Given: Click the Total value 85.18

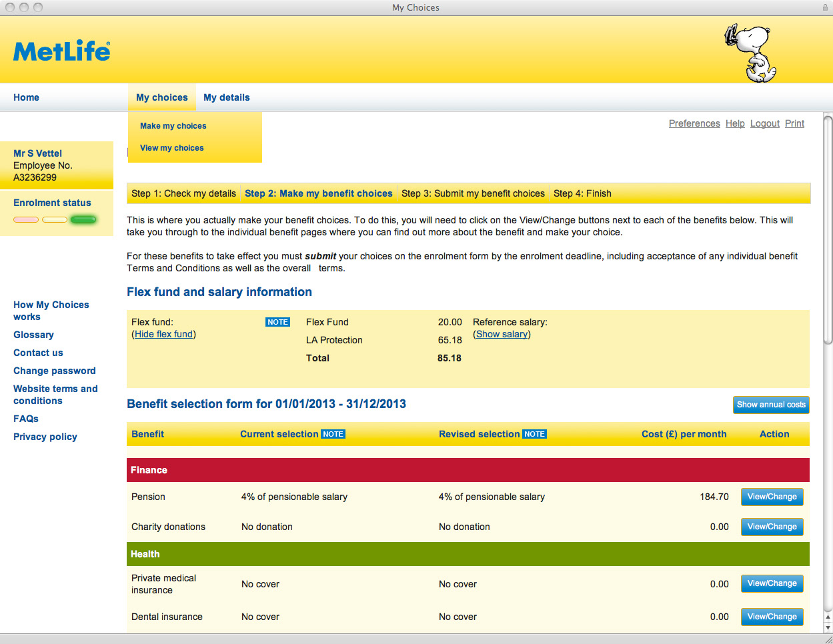Looking at the screenshot, I should click(x=450, y=358).
